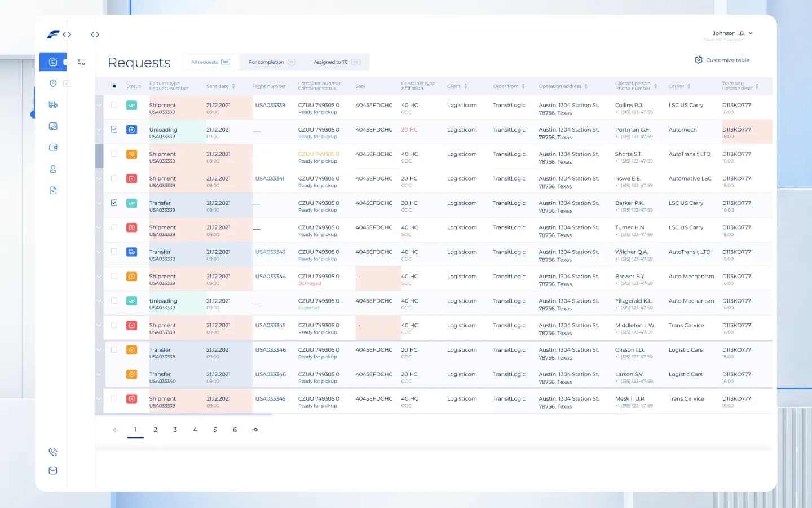Image resolution: width=812 pixels, height=508 pixels.
Task: Click green status icon for Collins R.J. row
Action: coord(131,105)
